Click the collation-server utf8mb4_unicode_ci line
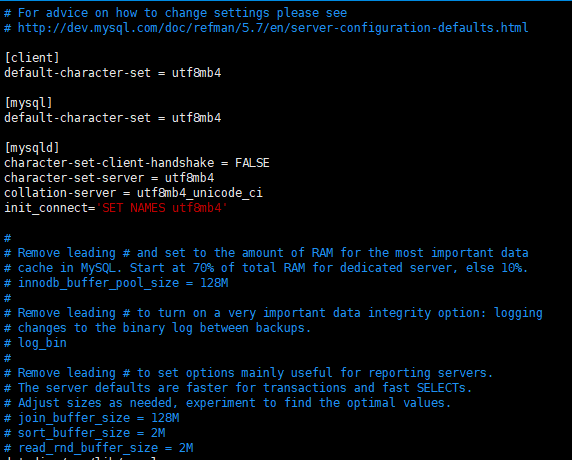The width and height of the screenshot is (572, 460). [134, 193]
